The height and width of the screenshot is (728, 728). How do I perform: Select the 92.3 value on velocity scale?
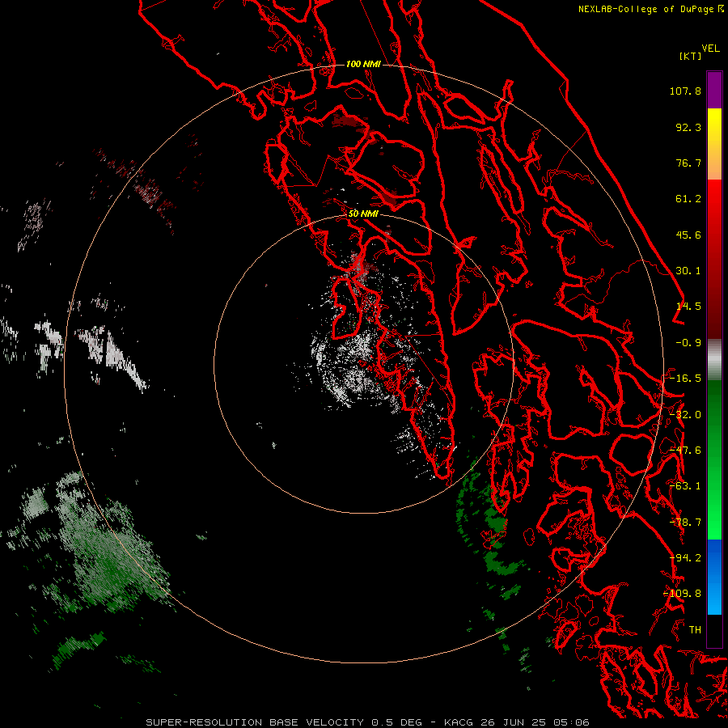(688, 127)
